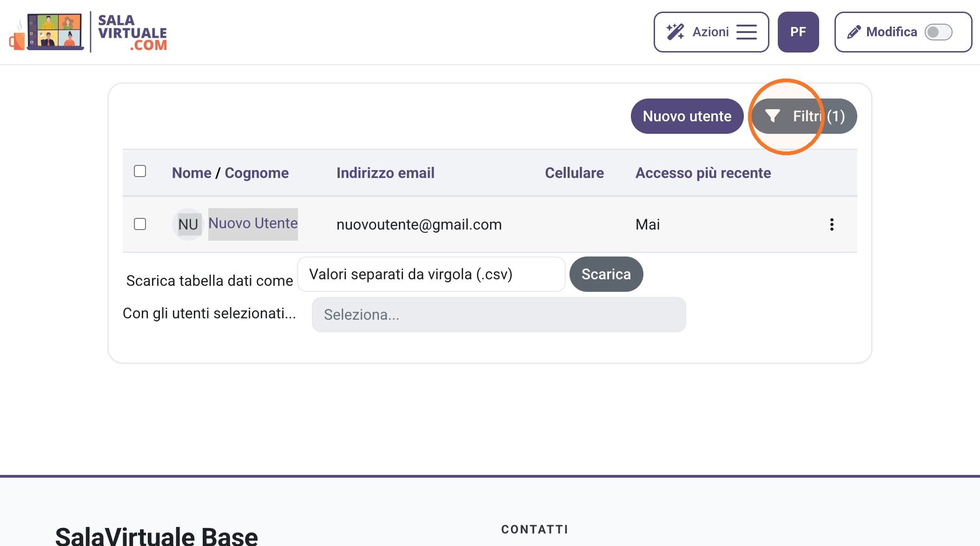980x546 pixels.
Task: Click the pencil icon beside Modifica
Action: tap(854, 32)
